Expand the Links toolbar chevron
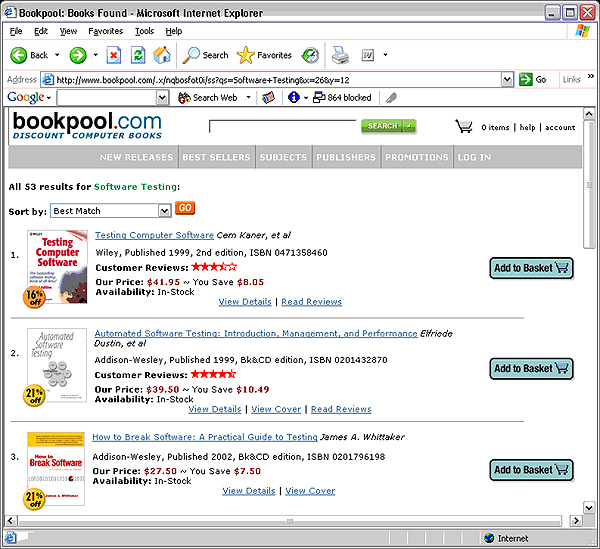This screenshot has height=549, width=600. tap(591, 76)
